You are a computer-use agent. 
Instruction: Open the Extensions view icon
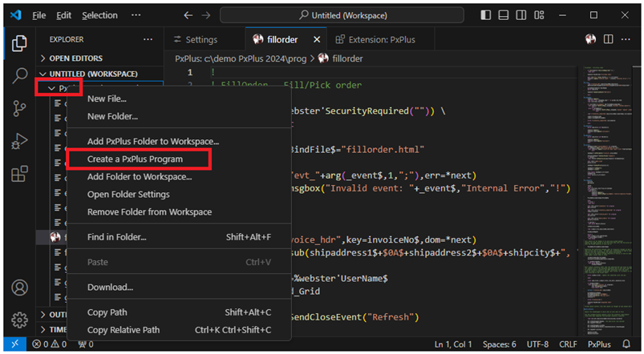[20, 175]
